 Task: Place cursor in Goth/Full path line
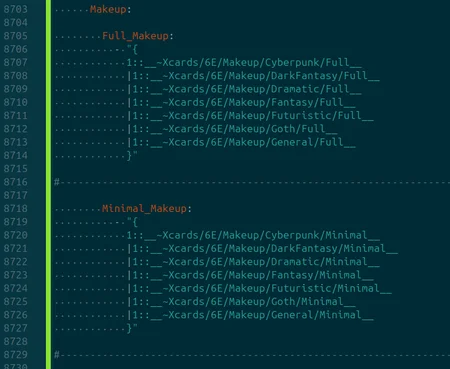233,129
